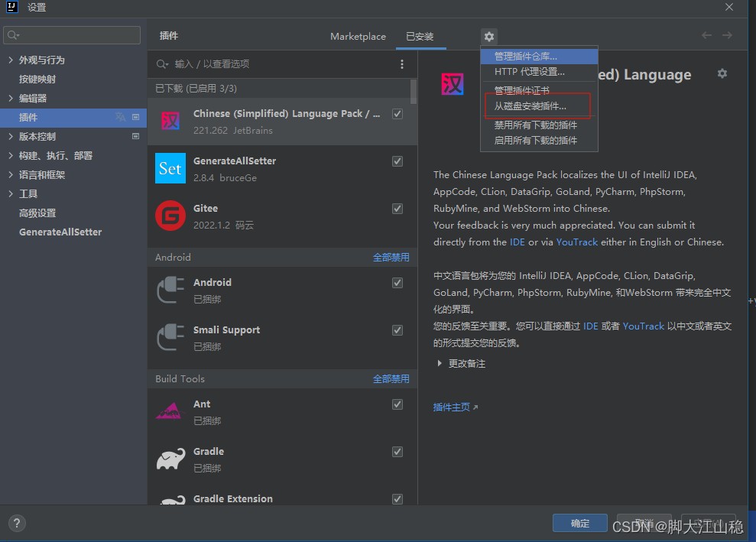This screenshot has width=756, height=542.
Task: Click the help question mark button
Action: pyautogui.click(x=17, y=523)
